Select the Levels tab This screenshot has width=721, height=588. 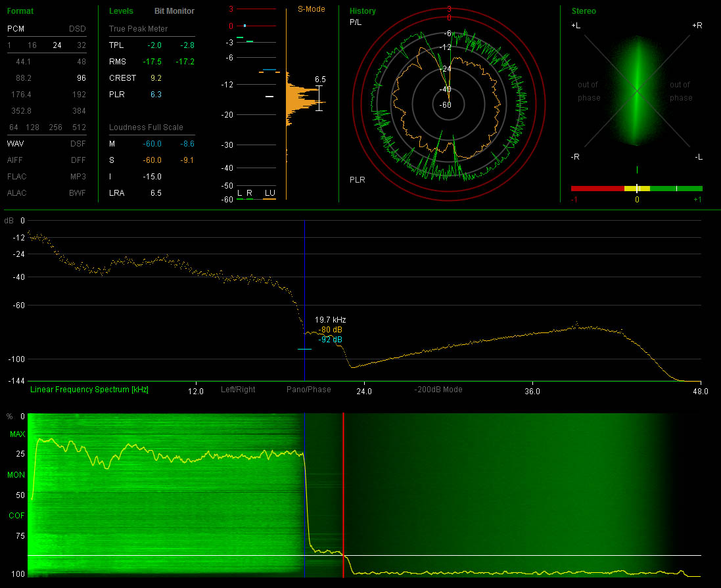tap(121, 11)
